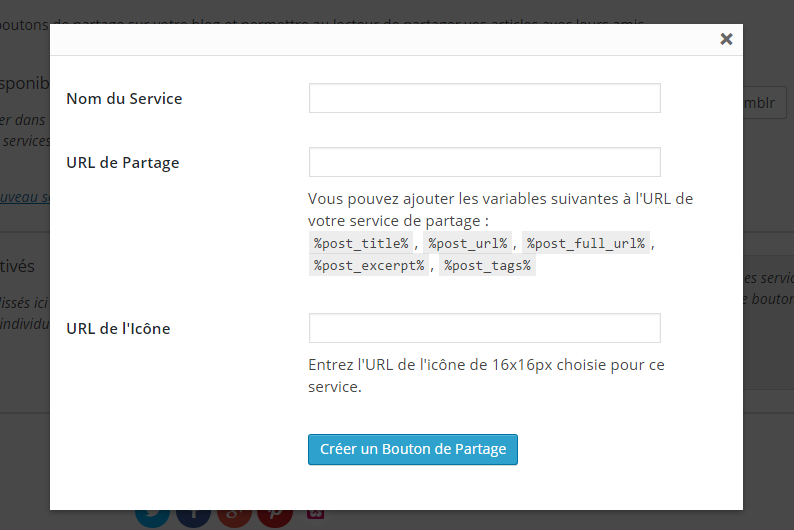Click the Pinterest round share icon
Image resolution: width=794 pixels, height=530 pixels.
tap(274, 517)
